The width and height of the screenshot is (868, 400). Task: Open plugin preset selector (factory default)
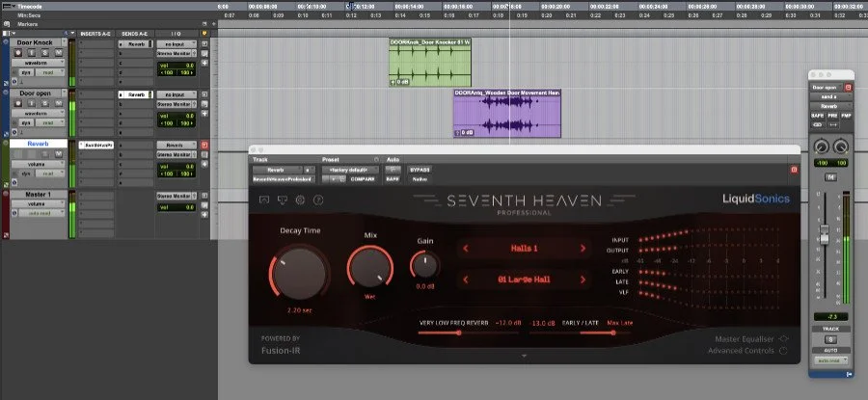[x=350, y=170]
